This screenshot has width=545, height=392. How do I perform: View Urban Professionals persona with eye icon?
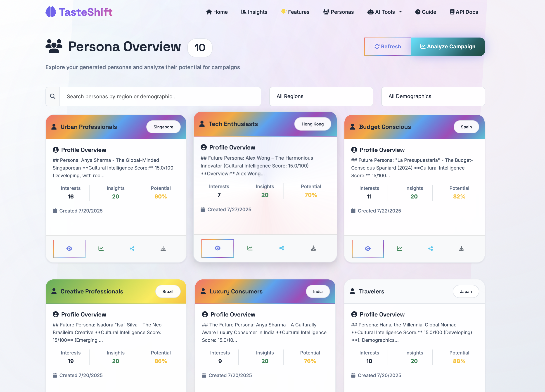coord(69,249)
